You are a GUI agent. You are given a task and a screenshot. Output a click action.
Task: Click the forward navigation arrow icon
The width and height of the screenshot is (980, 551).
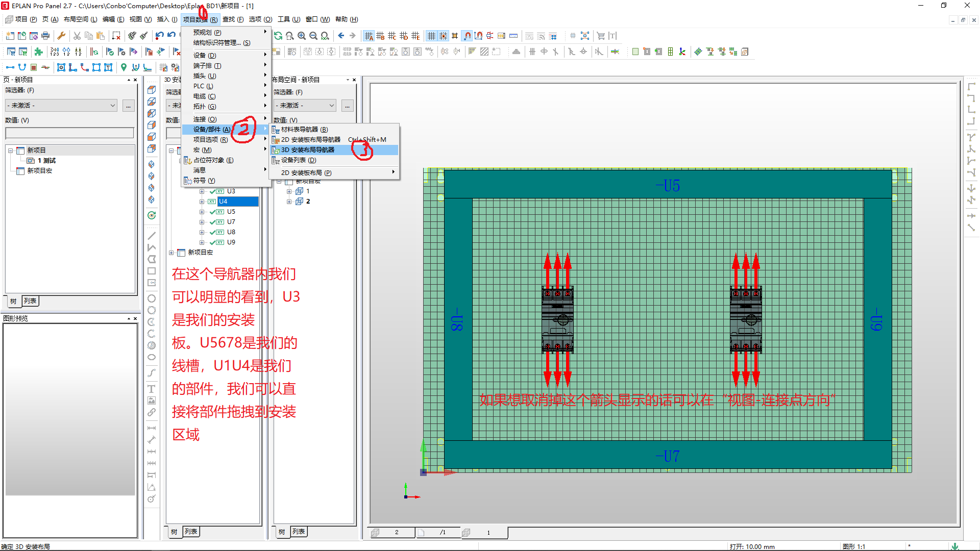(352, 36)
